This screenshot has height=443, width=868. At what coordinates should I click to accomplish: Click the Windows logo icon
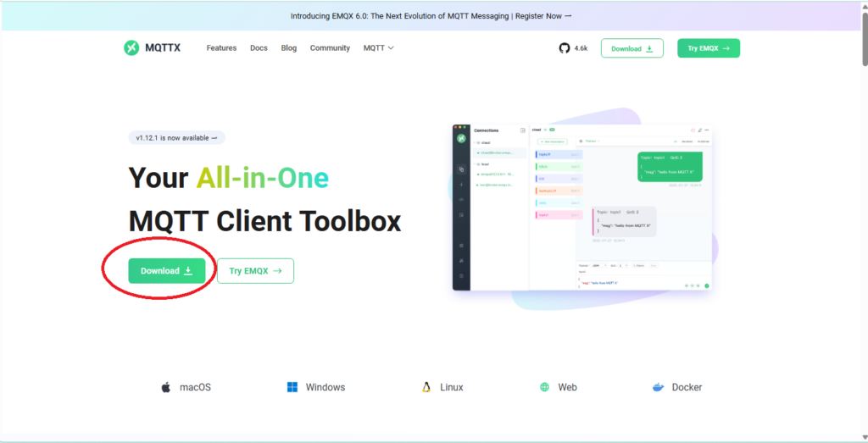coord(292,387)
